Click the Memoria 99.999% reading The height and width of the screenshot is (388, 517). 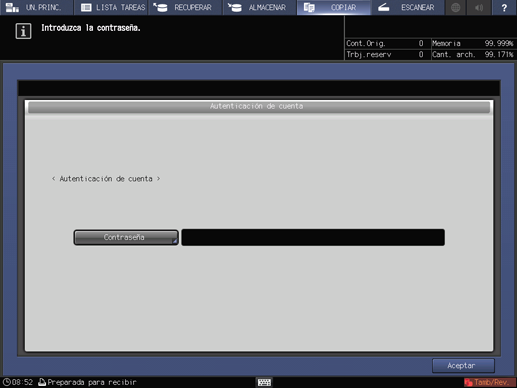473,43
